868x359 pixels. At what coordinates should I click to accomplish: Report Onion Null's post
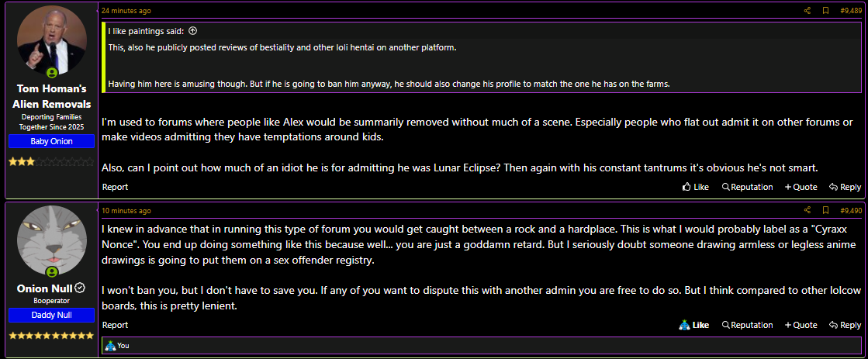click(115, 325)
